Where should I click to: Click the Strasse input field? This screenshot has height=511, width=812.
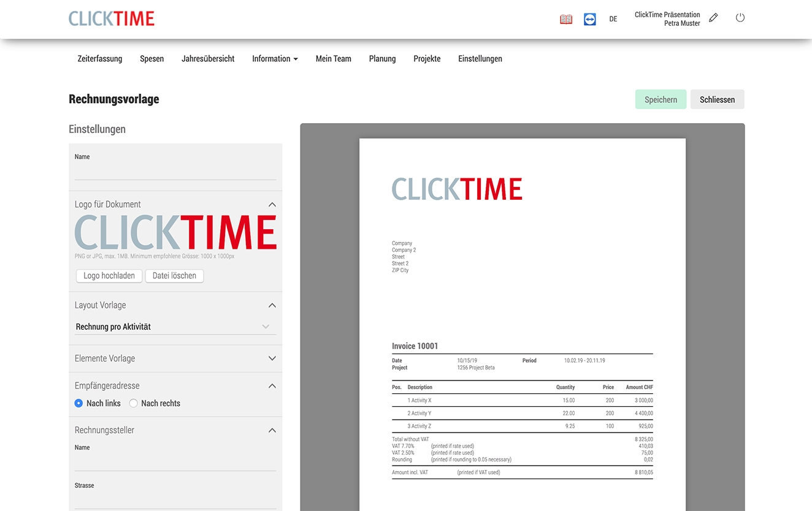pyautogui.click(x=175, y=501)
